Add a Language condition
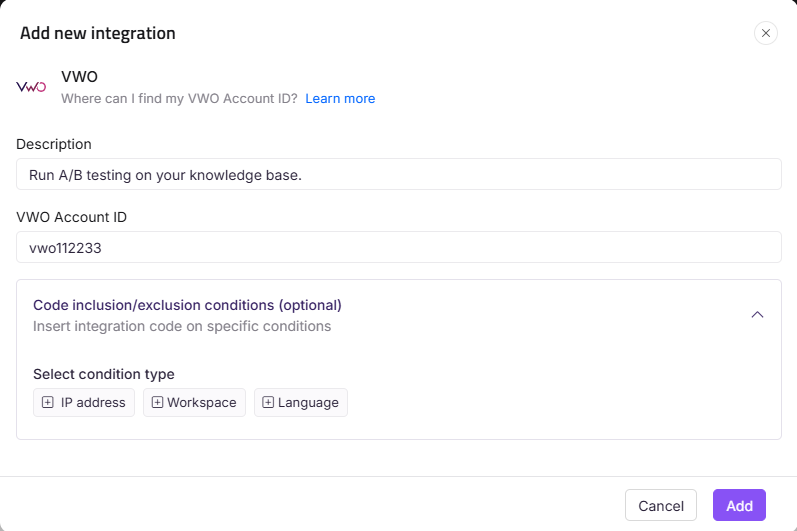 (301, 402)
